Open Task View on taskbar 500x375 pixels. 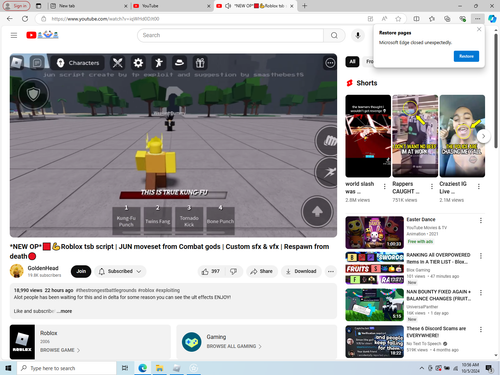coord(125,368)
